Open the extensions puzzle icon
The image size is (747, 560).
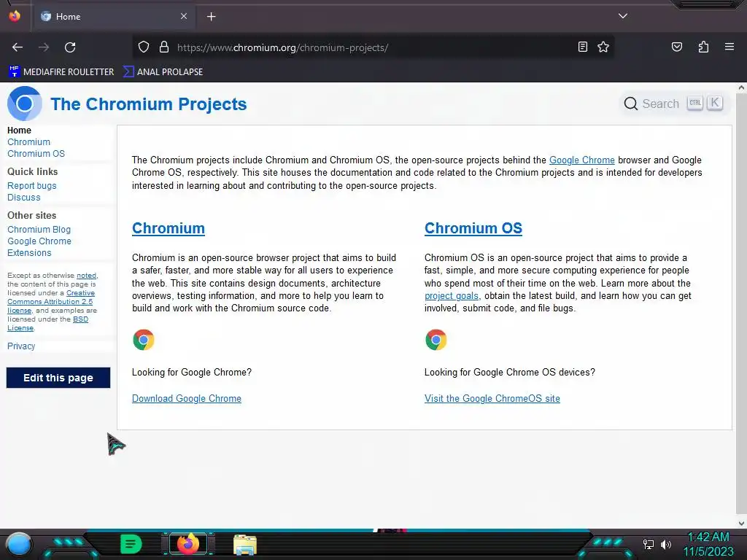(x=703, y=47)
